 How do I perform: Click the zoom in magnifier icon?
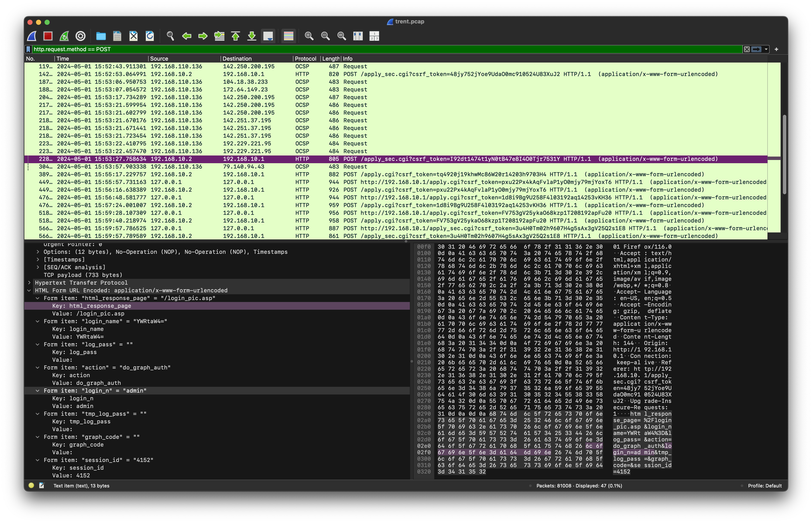(x=309, y=36)
